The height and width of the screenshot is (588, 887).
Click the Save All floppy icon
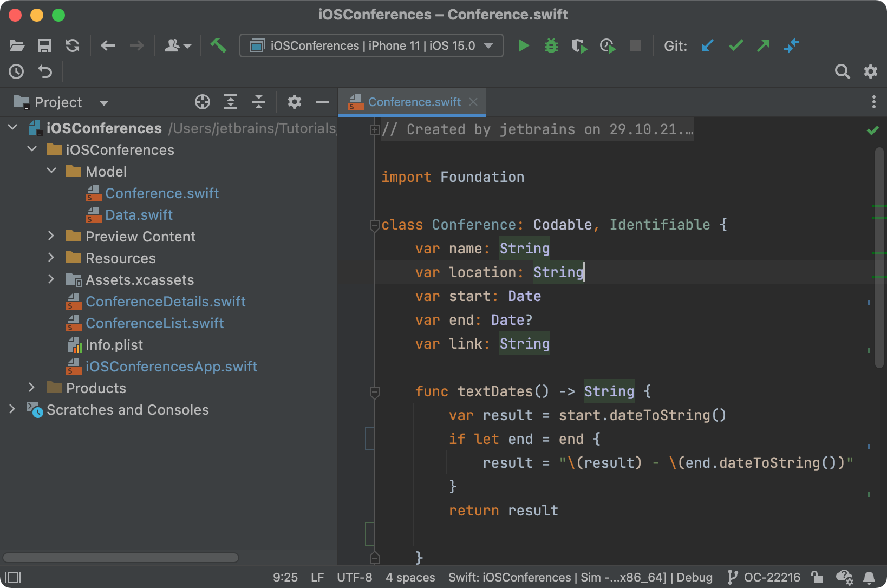(x=44, y=45)
